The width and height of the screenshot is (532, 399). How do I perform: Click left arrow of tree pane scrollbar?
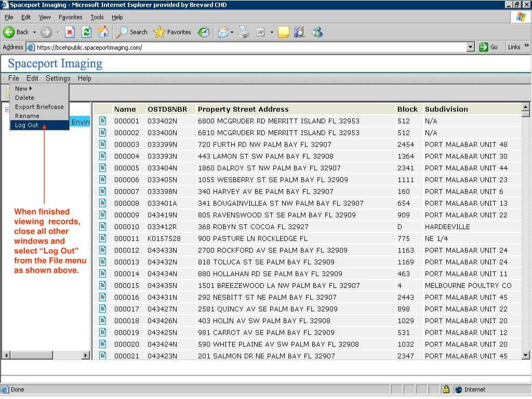point(6,355)
